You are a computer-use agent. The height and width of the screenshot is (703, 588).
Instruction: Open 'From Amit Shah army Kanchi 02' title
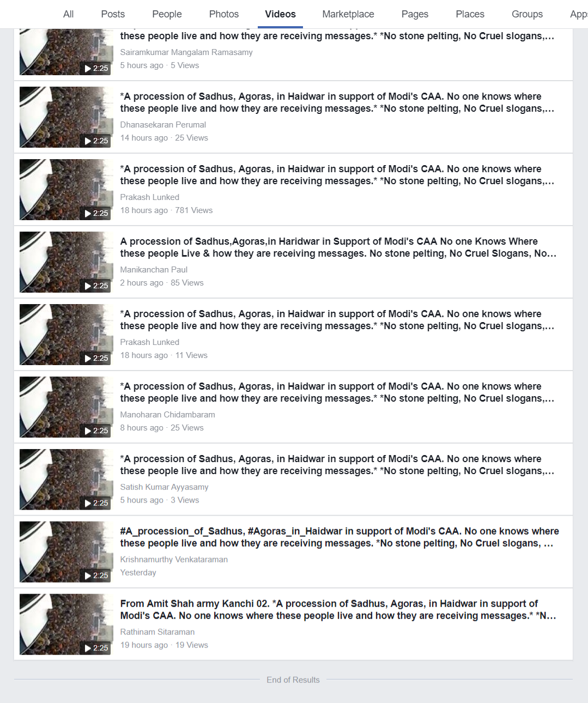click(x=338, y=610)
